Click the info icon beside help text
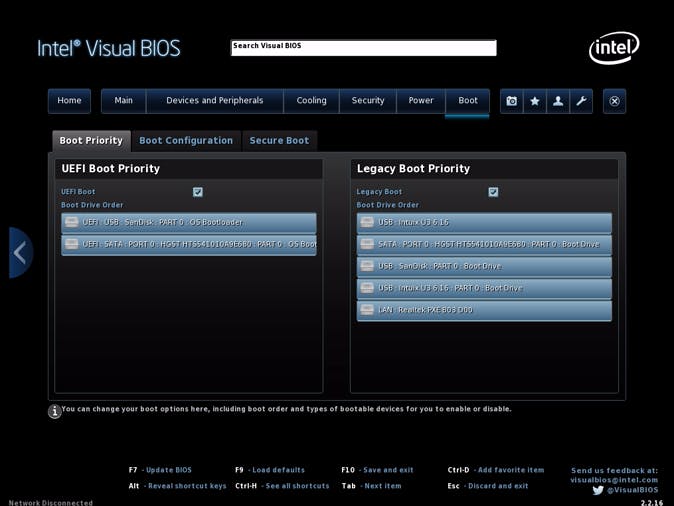674x506 pixels. [55, 411]
